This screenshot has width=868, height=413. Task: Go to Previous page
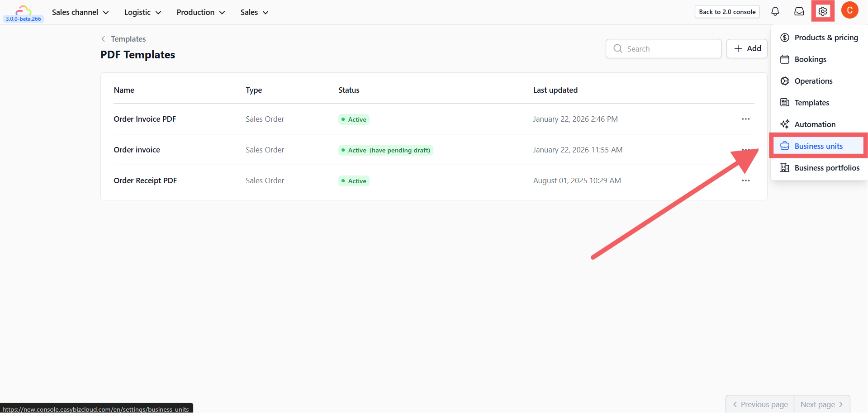point(760,404)
